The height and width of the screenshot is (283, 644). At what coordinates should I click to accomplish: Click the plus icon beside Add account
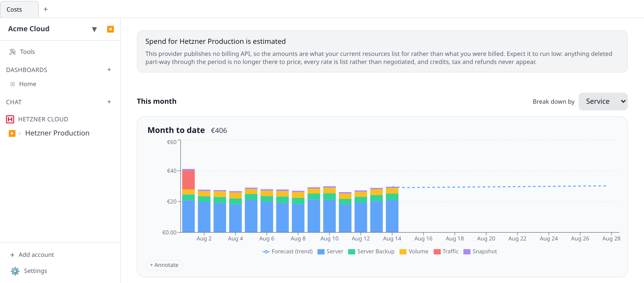point(12,255)
